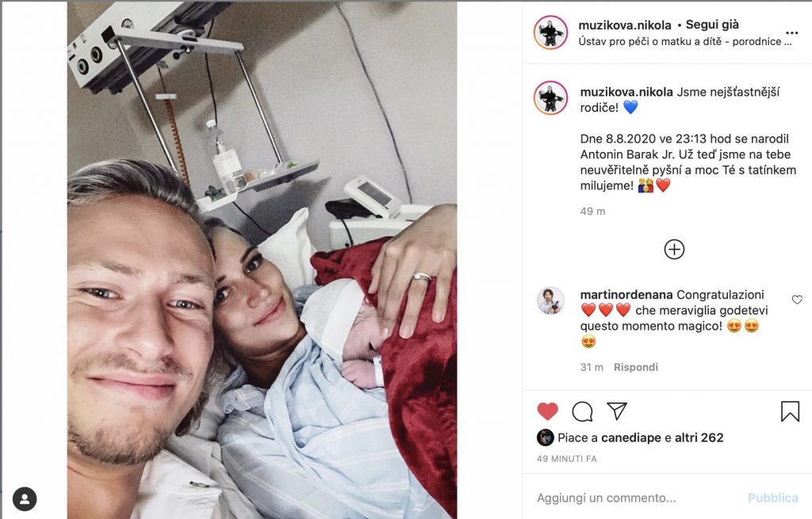Screen dimensions: 812x519
Task: Click the canediape liker avatar
Action: coord(546,437)
